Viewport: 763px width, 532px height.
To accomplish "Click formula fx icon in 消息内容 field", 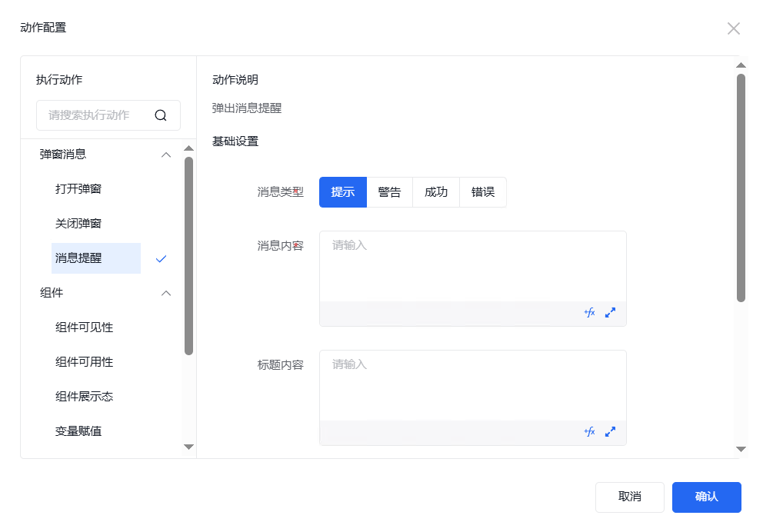I will [x=589, y=313].
